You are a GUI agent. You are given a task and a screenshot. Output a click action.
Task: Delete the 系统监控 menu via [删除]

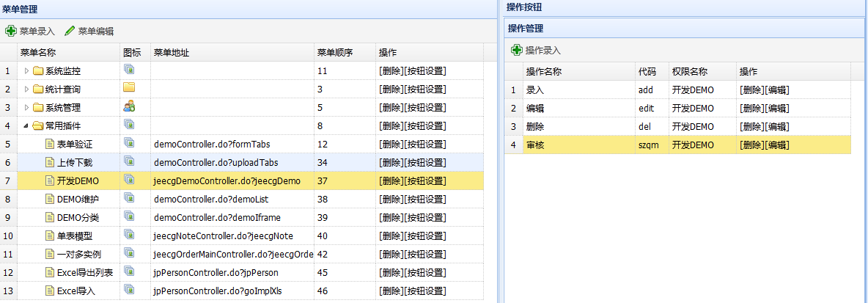pos(391,71)
